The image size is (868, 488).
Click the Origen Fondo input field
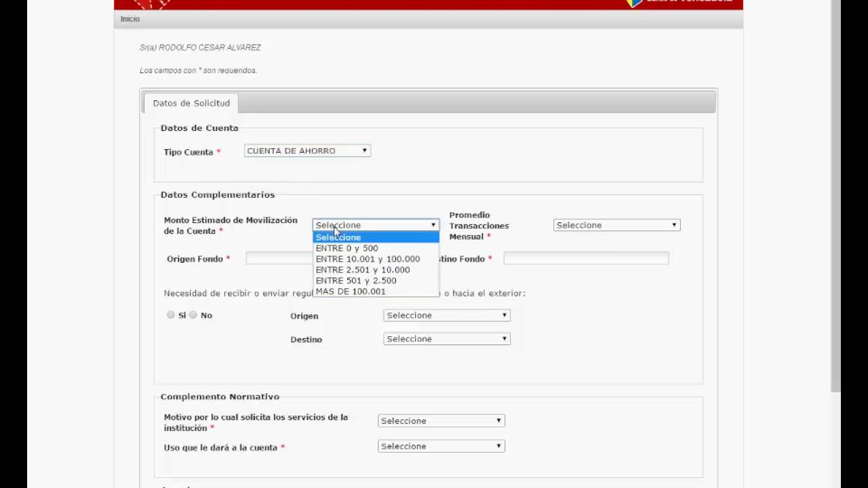click(x=279, y=258)
